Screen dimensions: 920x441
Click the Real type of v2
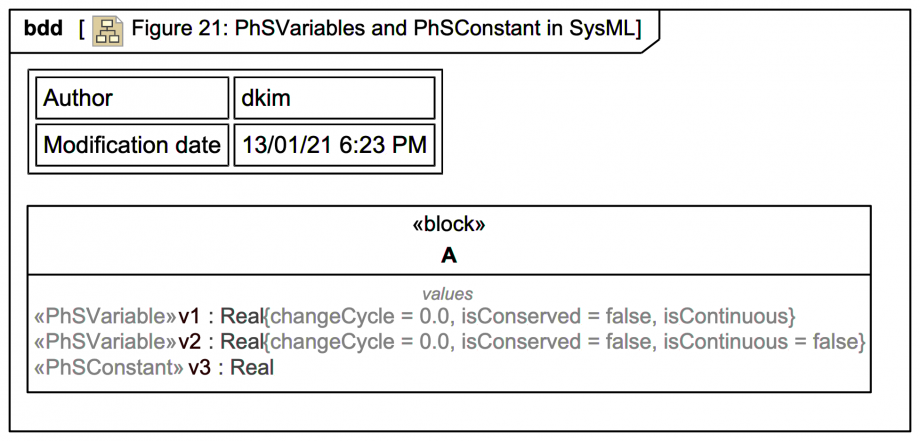pyautogui.click(x=241, y=342)
